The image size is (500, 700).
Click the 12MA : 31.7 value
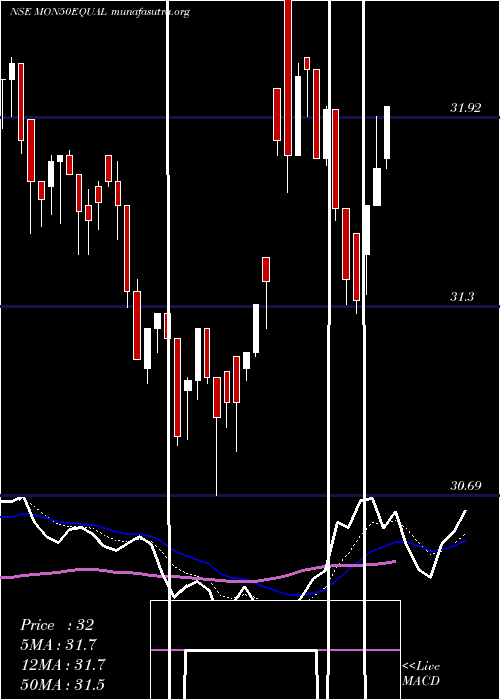[x=63, y=665]
